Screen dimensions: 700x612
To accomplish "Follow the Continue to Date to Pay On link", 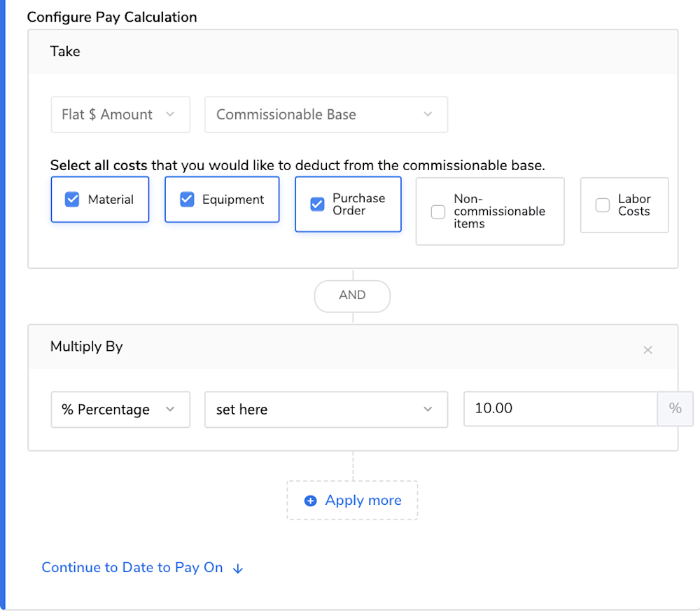I will click(x=132, y=568).
